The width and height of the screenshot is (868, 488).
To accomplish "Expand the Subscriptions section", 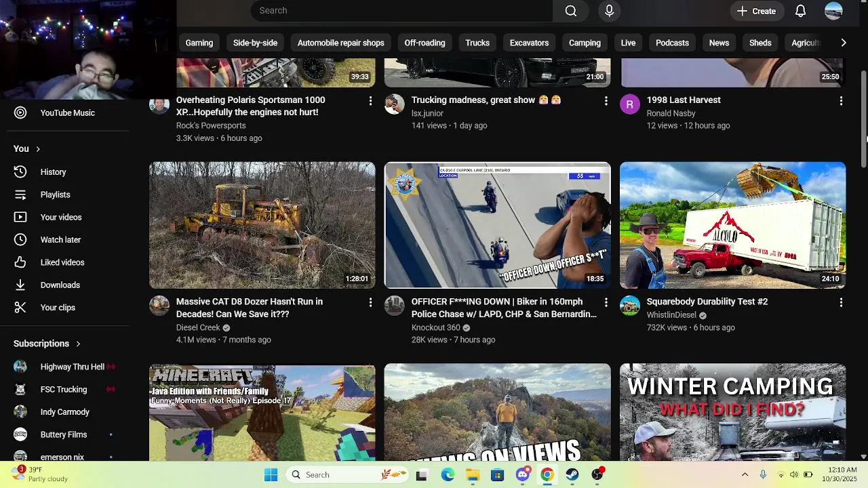I will pyautogui.click(x=47, y=344).
